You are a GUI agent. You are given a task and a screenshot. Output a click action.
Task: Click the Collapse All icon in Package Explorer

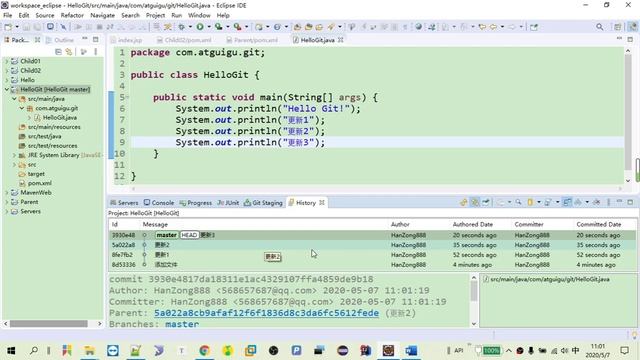click(x=58, y=52)
